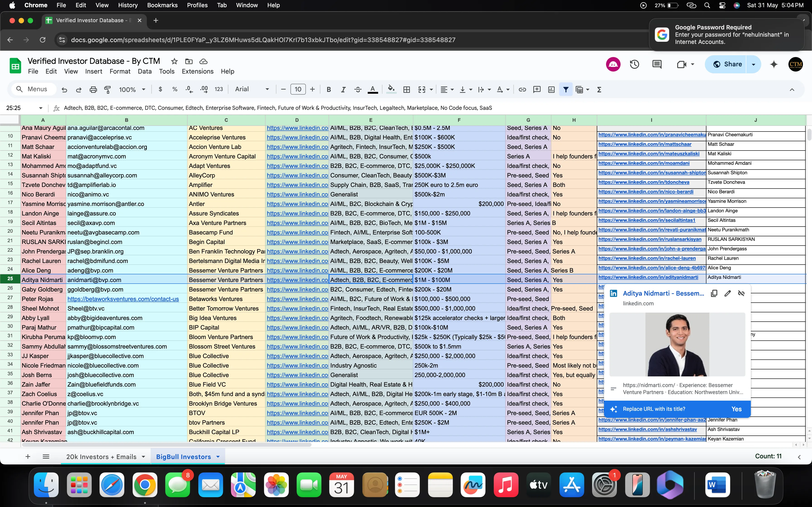This screenshot has height=507, width=812.
Task: Open the 100% zoom dropdown
Action: [x=132, y=90]
